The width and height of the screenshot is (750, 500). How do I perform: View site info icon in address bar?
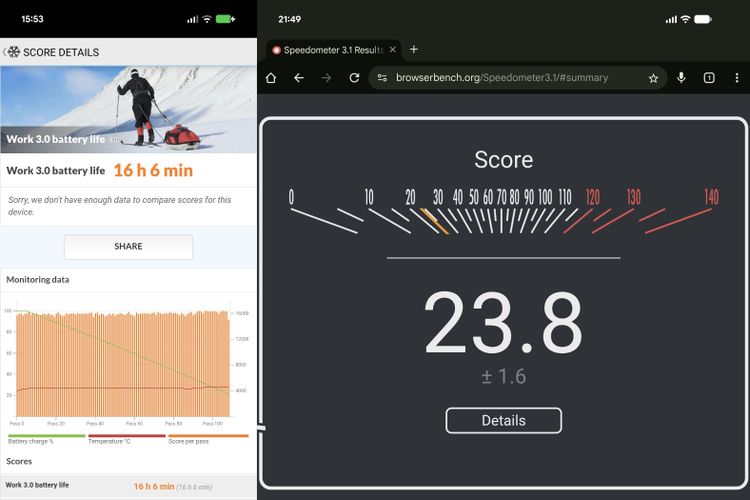click(382, 78)
